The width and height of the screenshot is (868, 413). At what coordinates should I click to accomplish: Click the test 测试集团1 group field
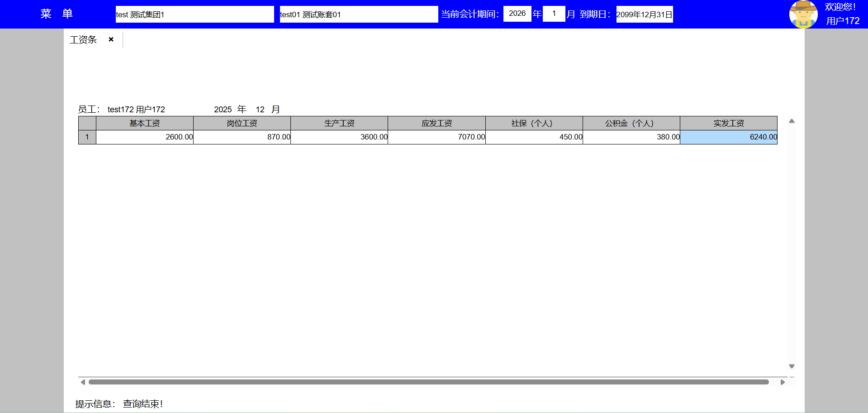coord(194,14)
